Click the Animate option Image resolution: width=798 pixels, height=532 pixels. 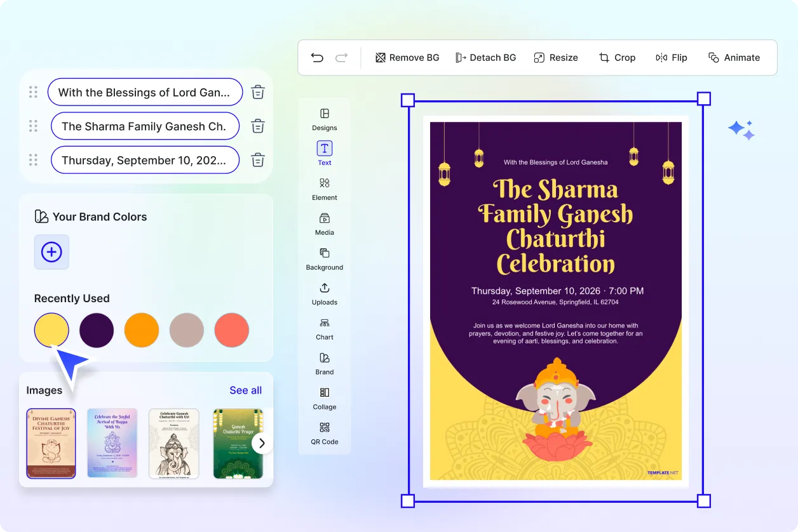[x=734, y=57]
